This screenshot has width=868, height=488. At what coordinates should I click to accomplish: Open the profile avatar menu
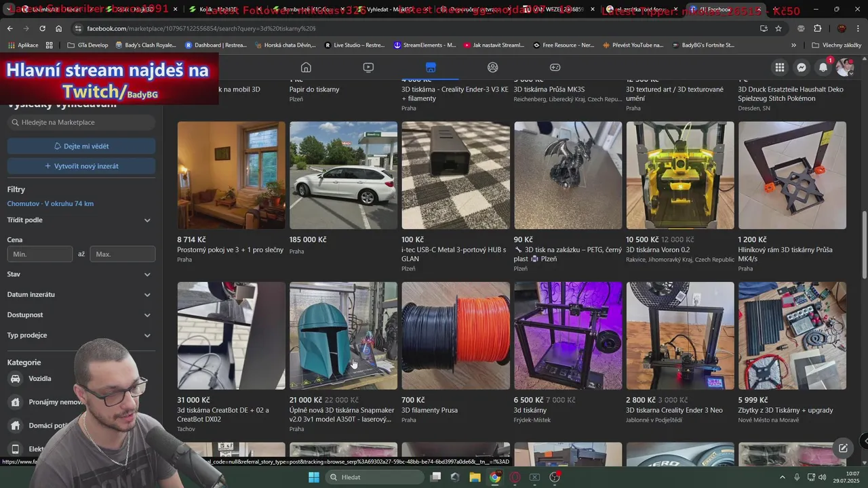coord(845,67)
